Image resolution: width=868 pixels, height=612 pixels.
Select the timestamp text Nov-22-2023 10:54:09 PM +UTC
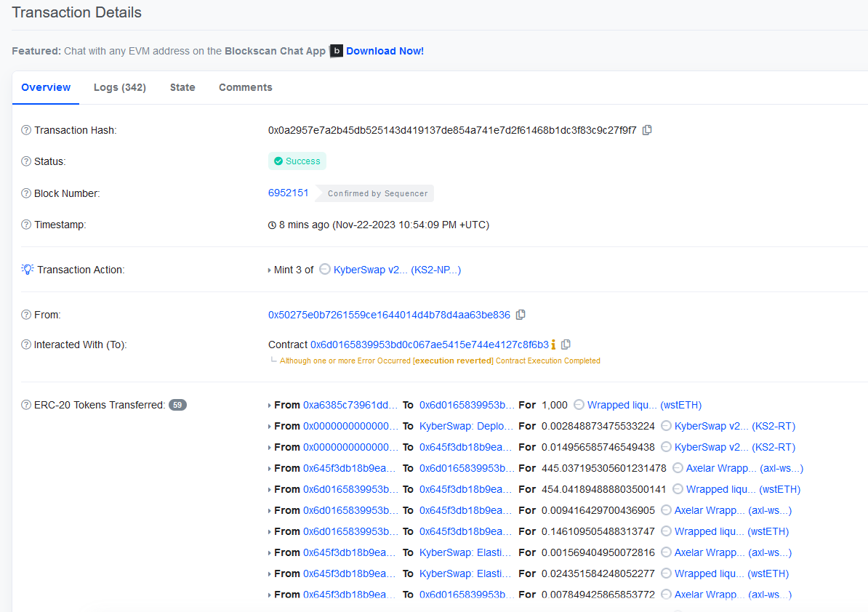(x=411, y=225)
